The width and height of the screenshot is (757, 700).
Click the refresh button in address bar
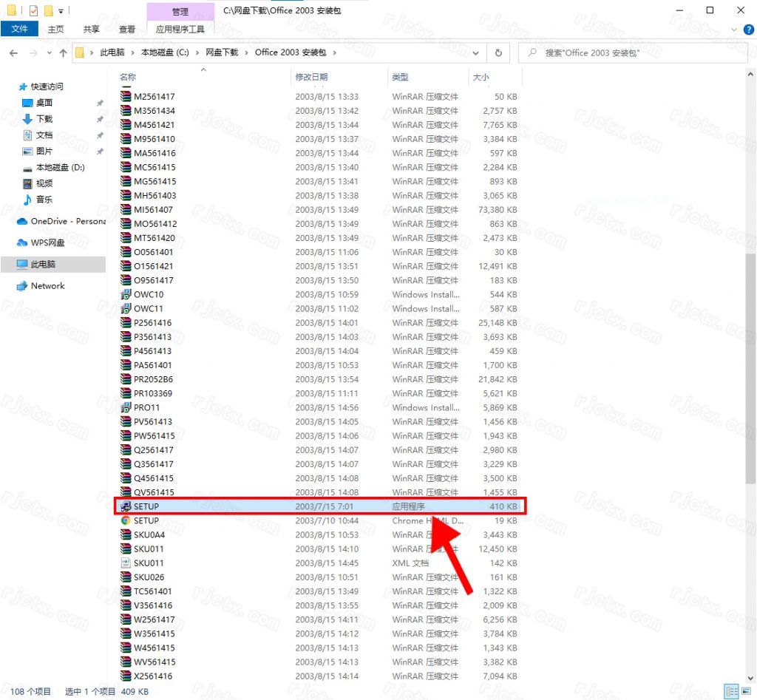[x=498, y=52]
